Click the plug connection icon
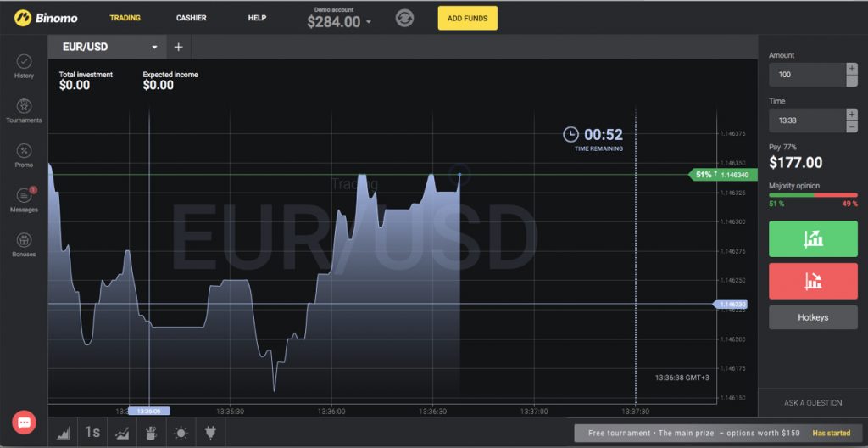This screenshot has height=448, width=868. [x=210, y=433]
